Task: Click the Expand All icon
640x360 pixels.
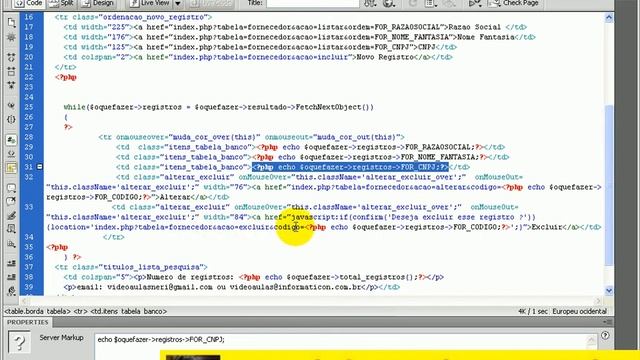Action: coord(11,85)
